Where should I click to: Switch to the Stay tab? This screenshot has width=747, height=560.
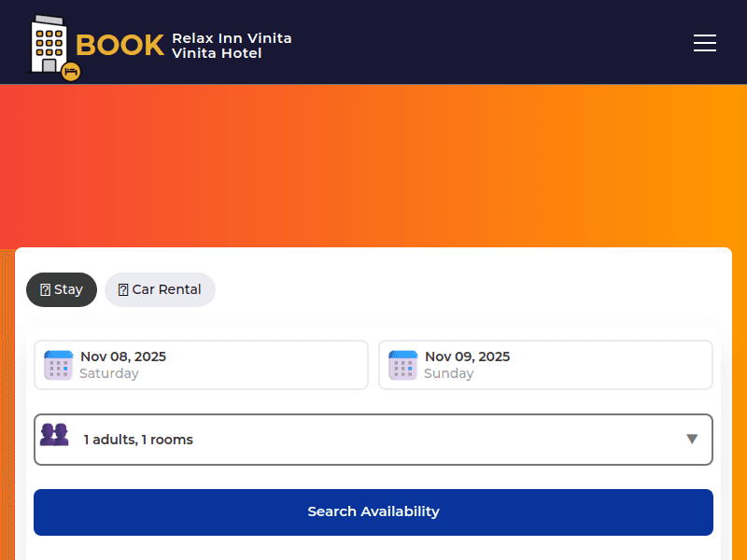coord(62,289)
